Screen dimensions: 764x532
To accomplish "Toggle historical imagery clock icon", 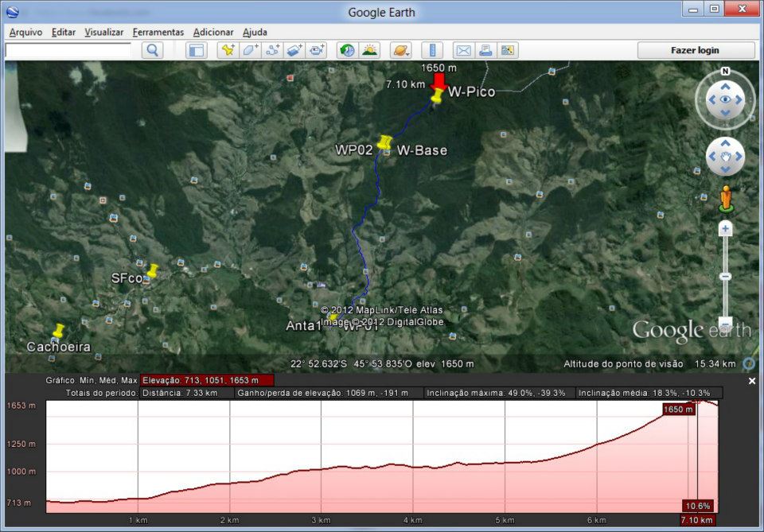I will point(347,50).
